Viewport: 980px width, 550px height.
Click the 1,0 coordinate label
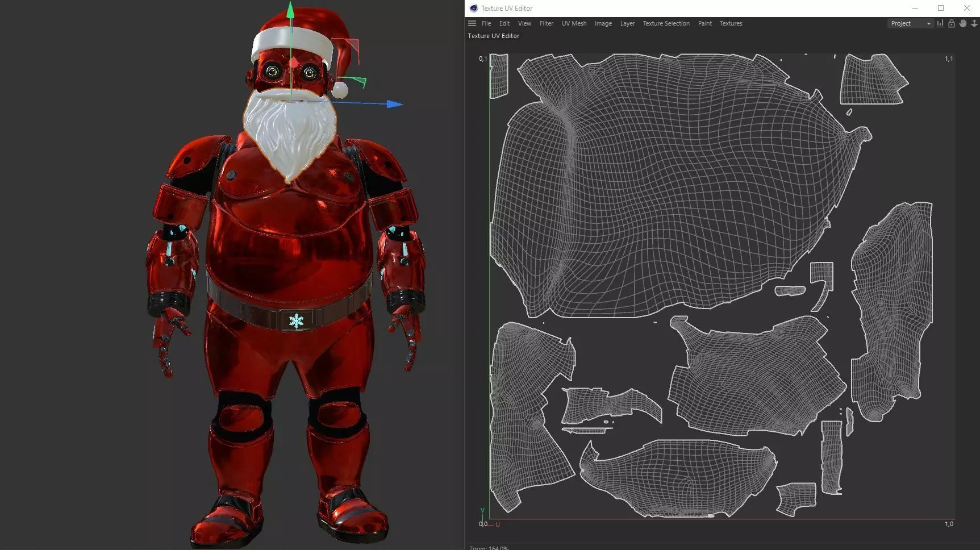(x=949, y=524)
